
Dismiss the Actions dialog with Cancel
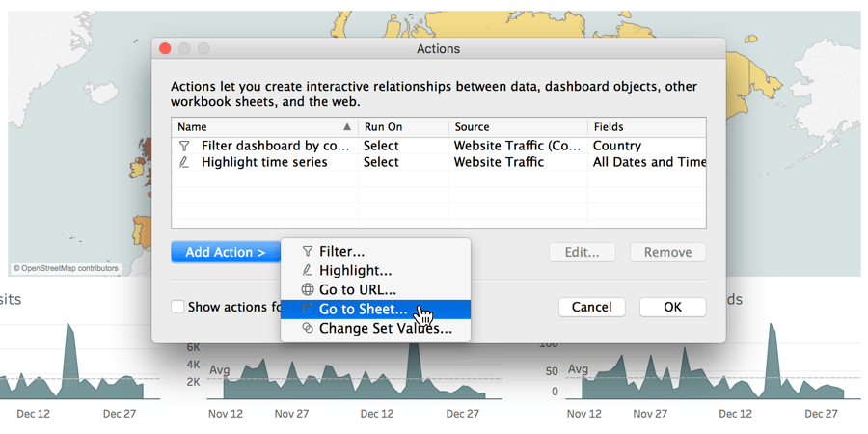(592, 307)
